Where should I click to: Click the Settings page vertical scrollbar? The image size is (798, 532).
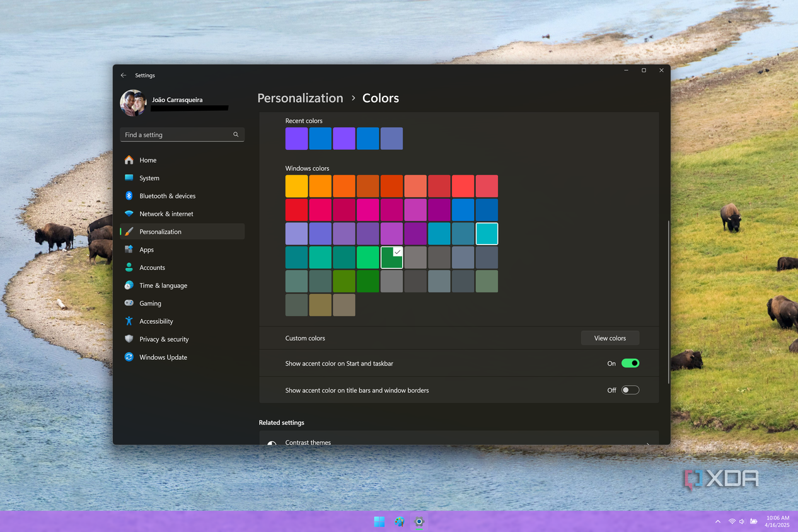668,301
